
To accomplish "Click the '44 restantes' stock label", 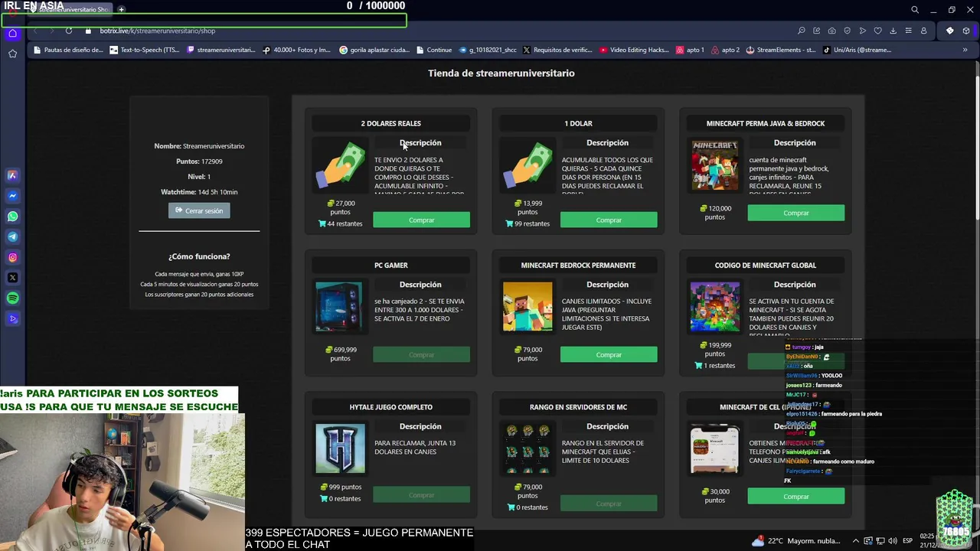I will click(x=340, y=224).
